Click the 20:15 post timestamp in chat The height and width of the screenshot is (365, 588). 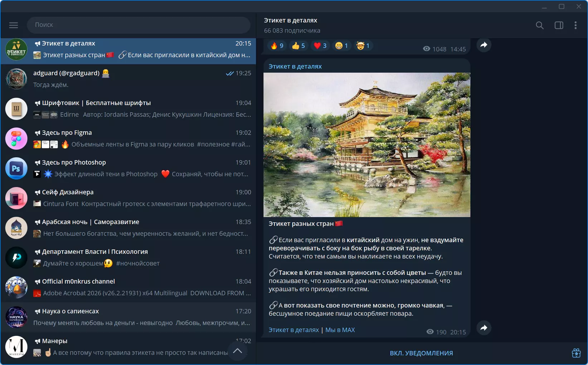pos(458,332)
